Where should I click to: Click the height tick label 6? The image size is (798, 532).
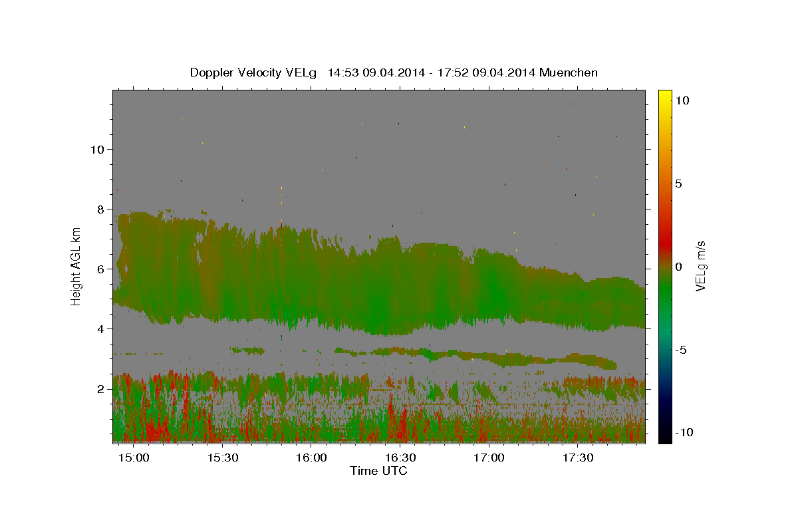point(101,269)
